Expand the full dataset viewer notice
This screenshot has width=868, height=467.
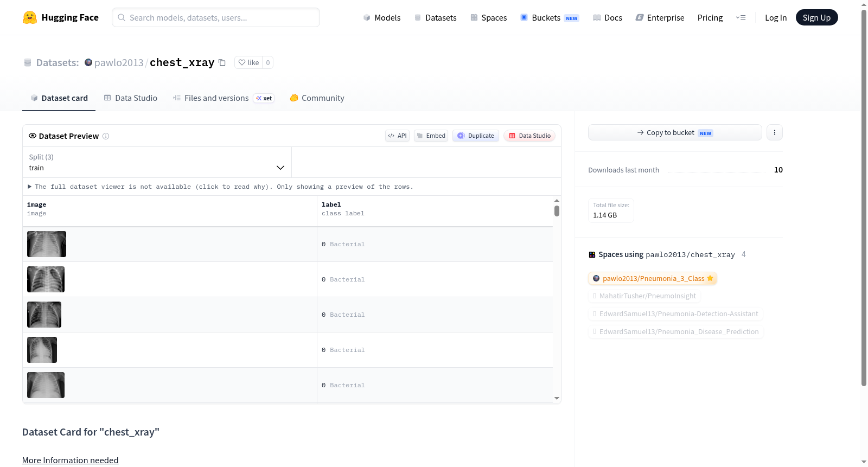click(x=220, y=187)
